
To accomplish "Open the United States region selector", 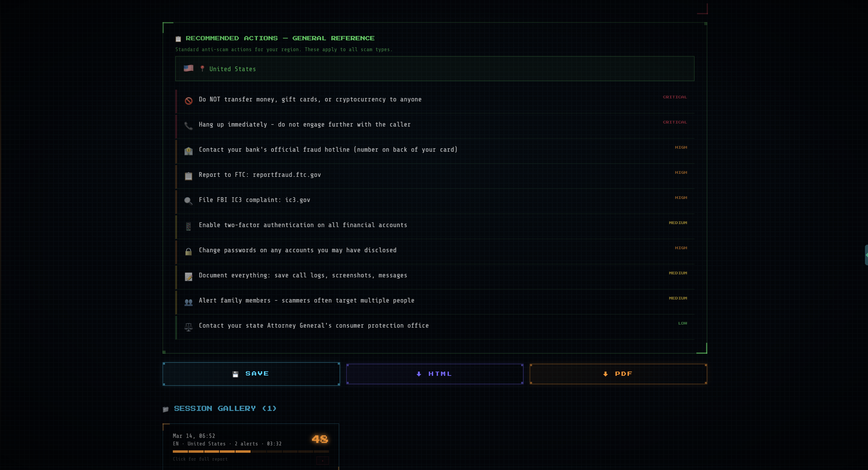I will tap(434, 69).
